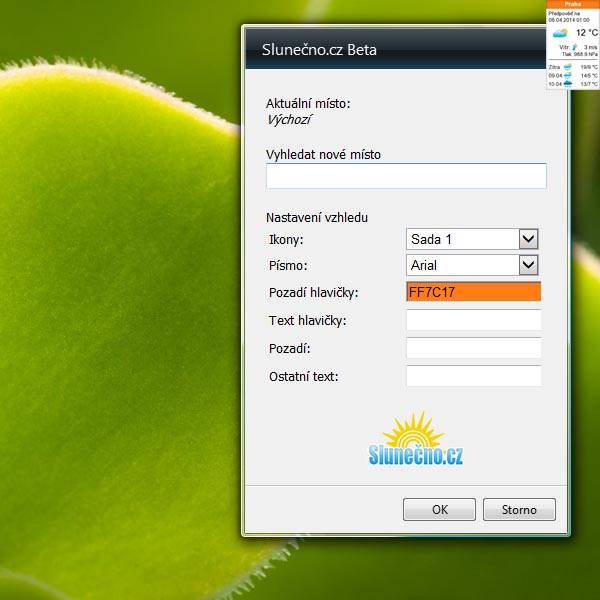The height and width of the screenshot is (600, 600).
Task: Click the 09.04 forecast weather icon
Action: point(568,75)
